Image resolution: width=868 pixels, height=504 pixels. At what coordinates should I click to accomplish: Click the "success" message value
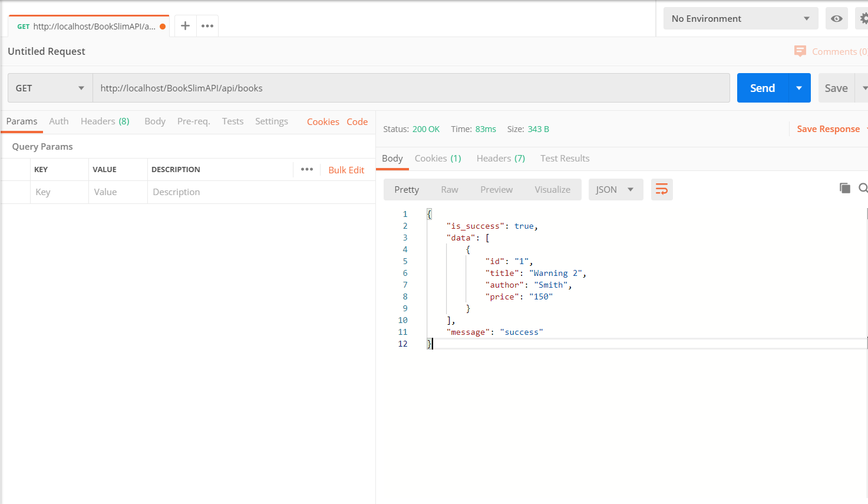(x=522, y=332)
